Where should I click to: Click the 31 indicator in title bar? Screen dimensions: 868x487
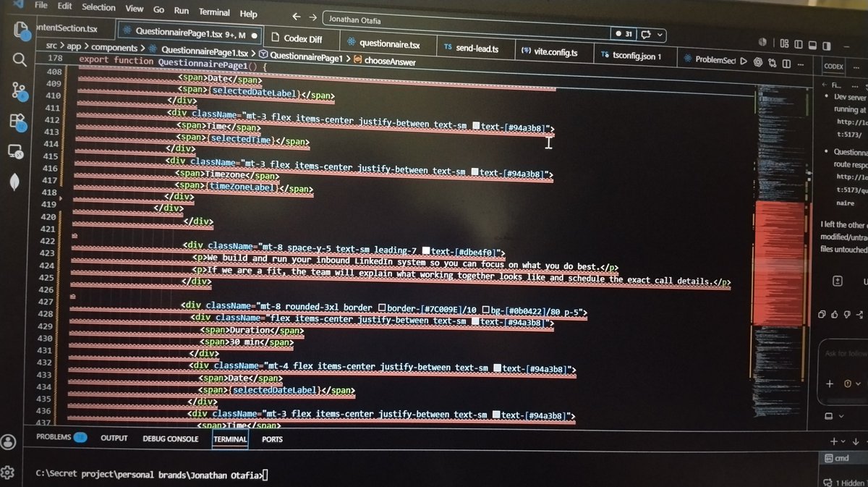click(x=624, y=33)
